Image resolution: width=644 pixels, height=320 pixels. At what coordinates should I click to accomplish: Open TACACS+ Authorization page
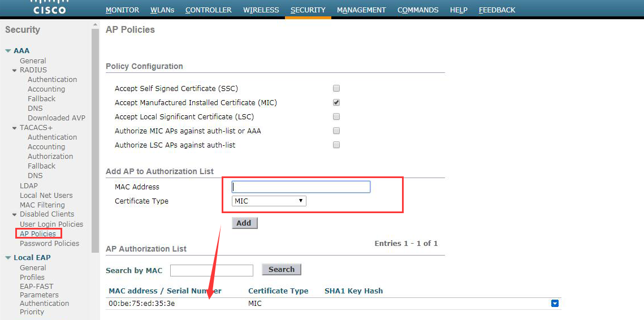[x=50, y=157]
